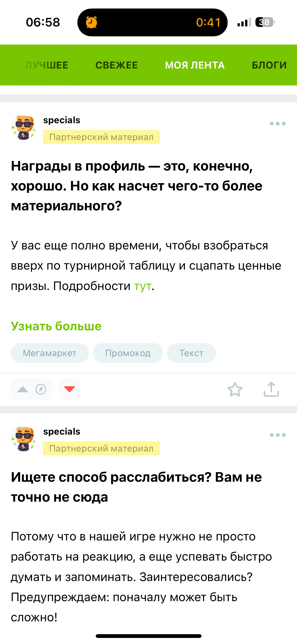The height and width of the screenshot is (644, 297).
Task: Open three-dot menu on first post
Action: click(x=277, y=124)
